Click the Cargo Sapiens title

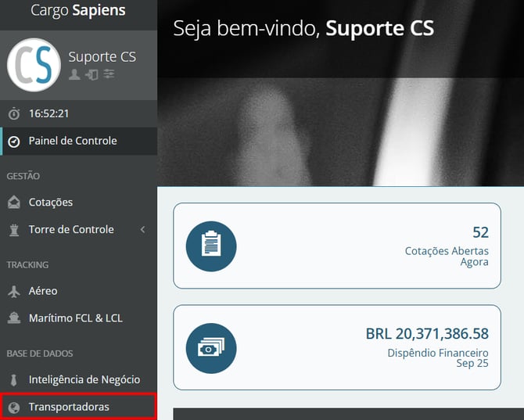pyautogui.click(x=77, y=11)
